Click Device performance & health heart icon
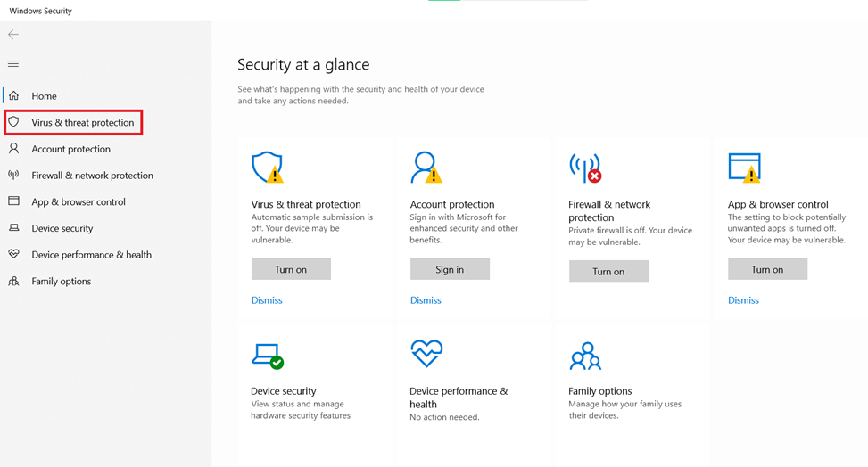The image size is (868, 467). click(13, 254)
